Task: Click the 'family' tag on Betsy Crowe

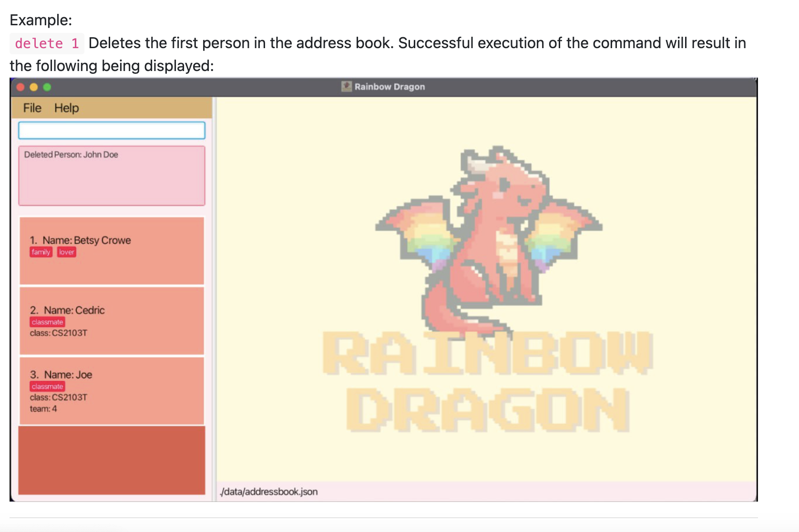Action: 41,252
